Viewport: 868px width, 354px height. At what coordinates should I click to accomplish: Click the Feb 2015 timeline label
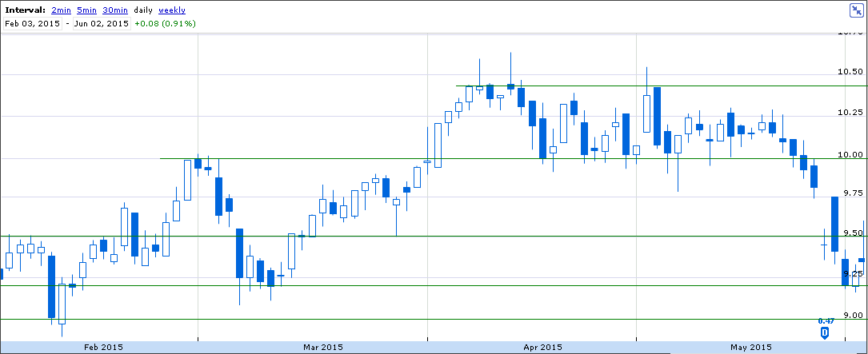pos(103,348)
